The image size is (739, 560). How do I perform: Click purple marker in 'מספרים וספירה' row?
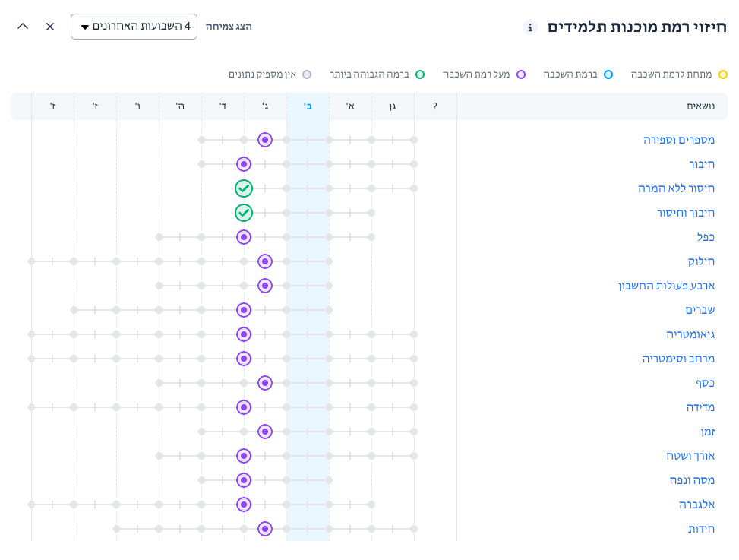click(x=265, y=140)
